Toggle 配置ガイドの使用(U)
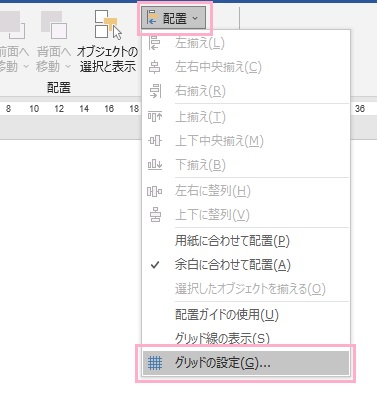 coord(246,315)
